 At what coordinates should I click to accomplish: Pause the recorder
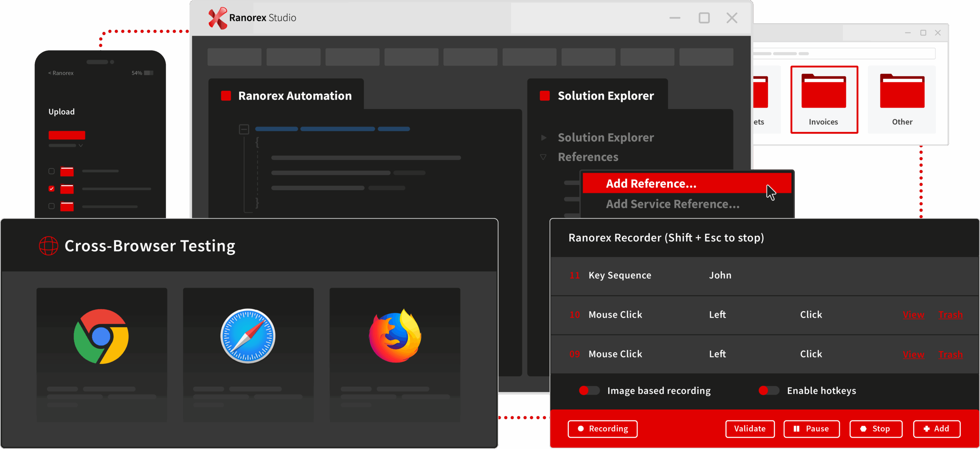click(x=812, y=429)
